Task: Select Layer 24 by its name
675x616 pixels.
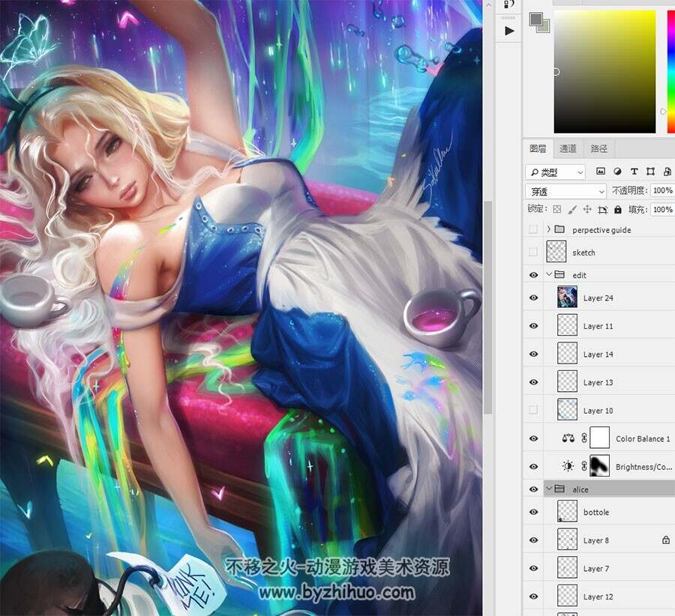Action: point(598,298)
